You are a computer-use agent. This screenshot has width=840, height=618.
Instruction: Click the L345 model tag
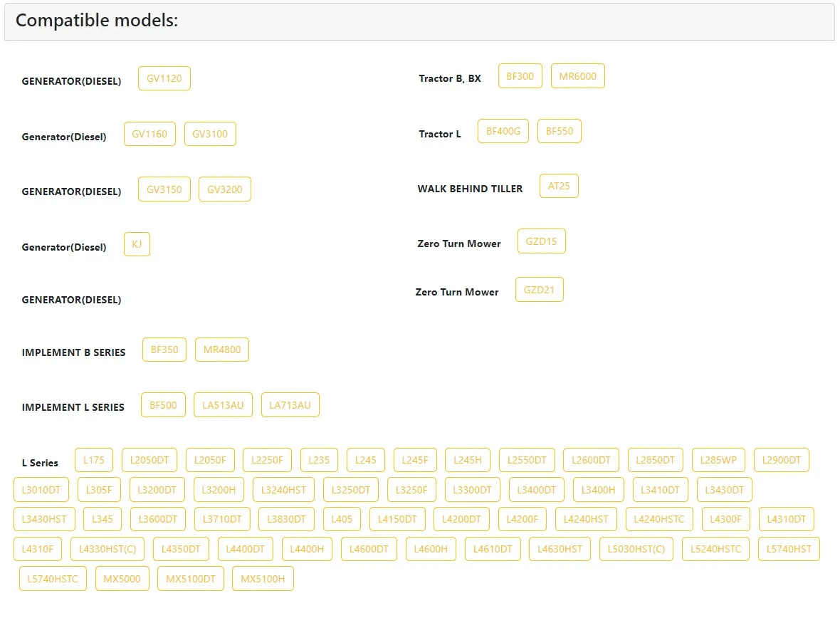(103, 519)
